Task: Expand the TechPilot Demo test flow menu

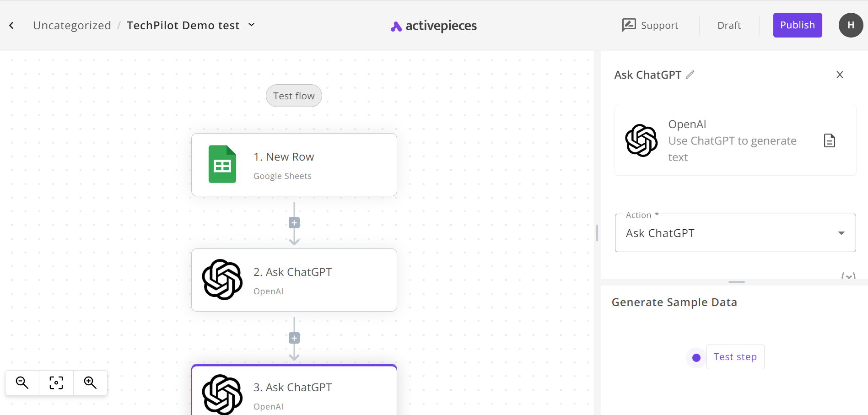Action: (x=251, y=25)
